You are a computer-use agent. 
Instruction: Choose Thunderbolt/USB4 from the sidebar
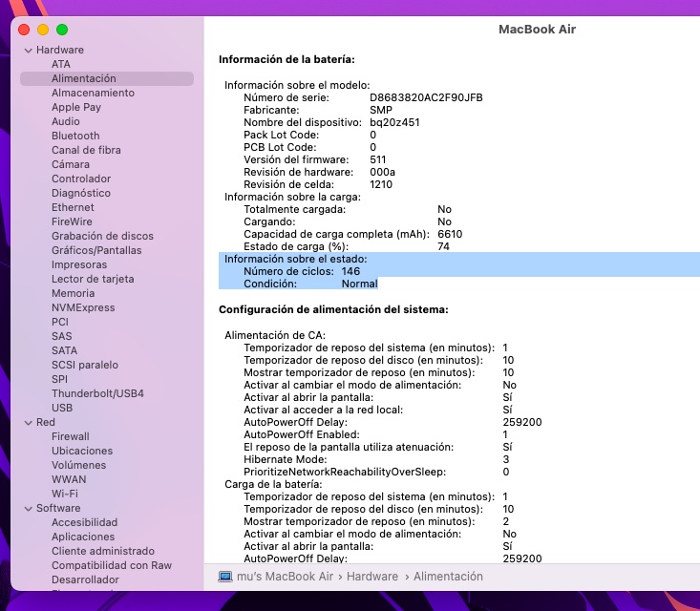(97, 393)
